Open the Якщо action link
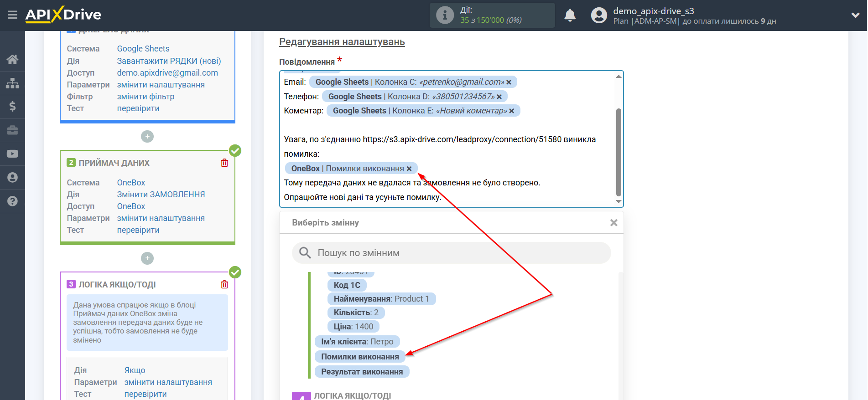The image size is (868, 400). pos(135,370)
